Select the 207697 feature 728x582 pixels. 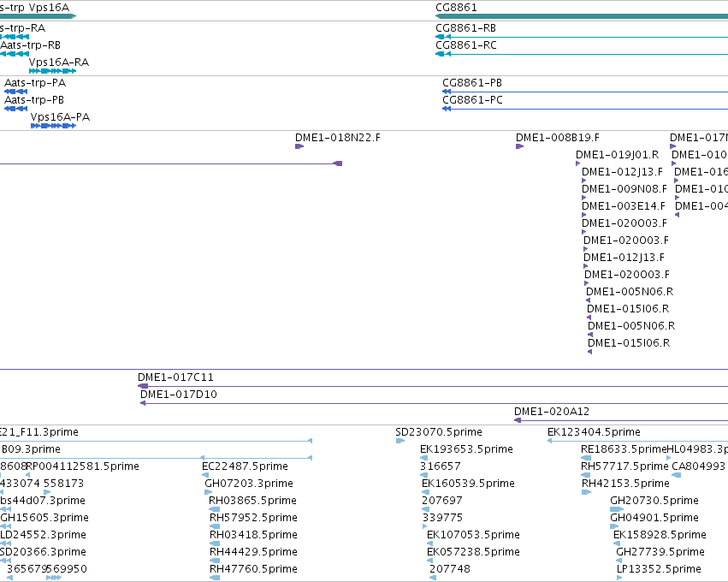pos(425,509)
